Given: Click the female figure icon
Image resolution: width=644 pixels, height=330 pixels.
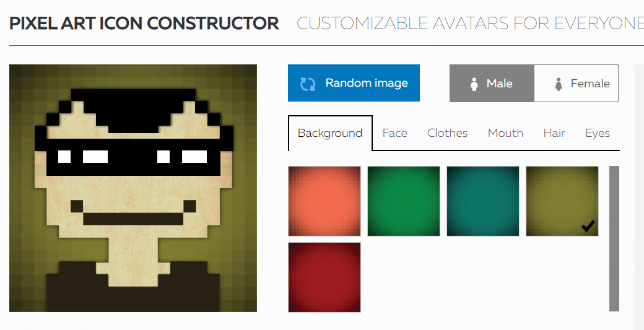Looking at the screenshot, I should pyautogui.click(x=558, y=84).
